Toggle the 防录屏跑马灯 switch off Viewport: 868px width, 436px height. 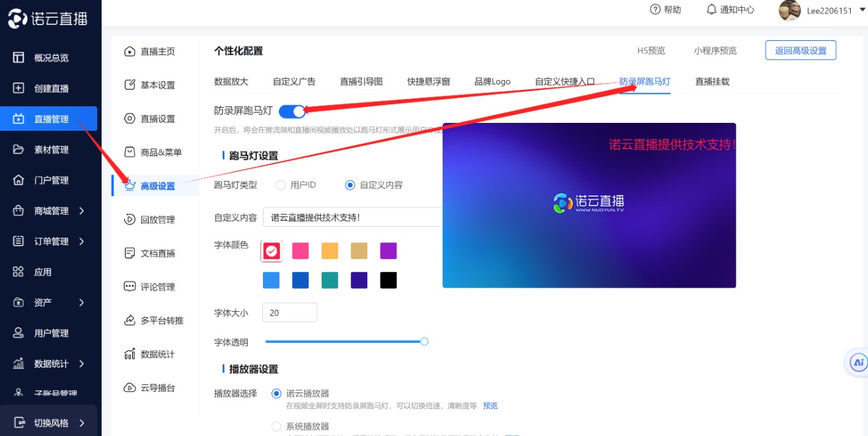292,111
